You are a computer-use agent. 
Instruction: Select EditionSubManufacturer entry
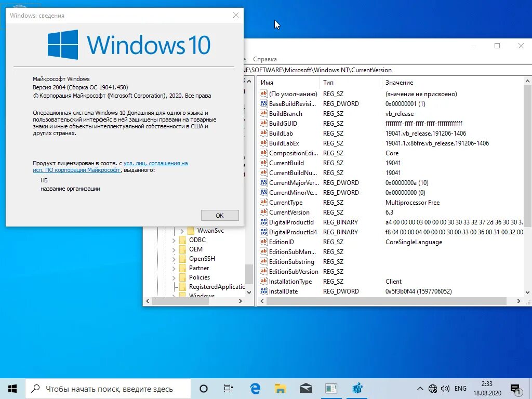[x=292, y=252]
